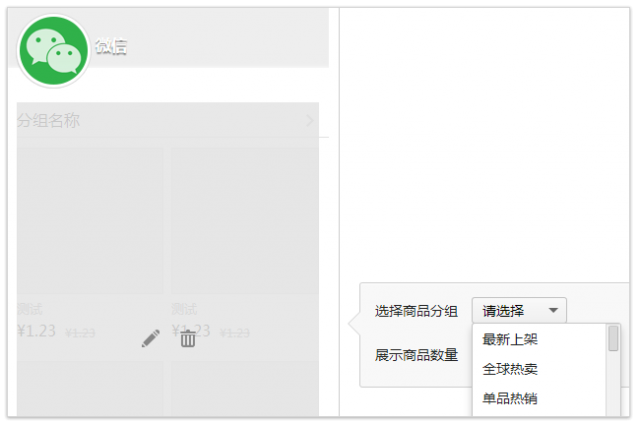The height and width of the screenshot is (423, 640).
Task: Select the first product image placeholder
Action: [x=89, y=219]
